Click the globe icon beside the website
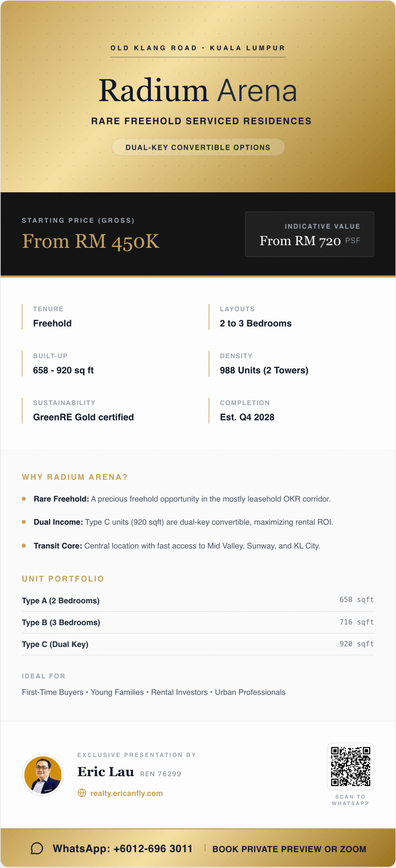 point(82,793)
